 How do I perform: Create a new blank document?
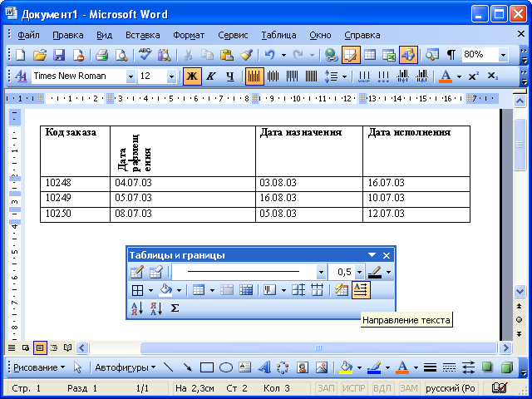tap(21, 55)
